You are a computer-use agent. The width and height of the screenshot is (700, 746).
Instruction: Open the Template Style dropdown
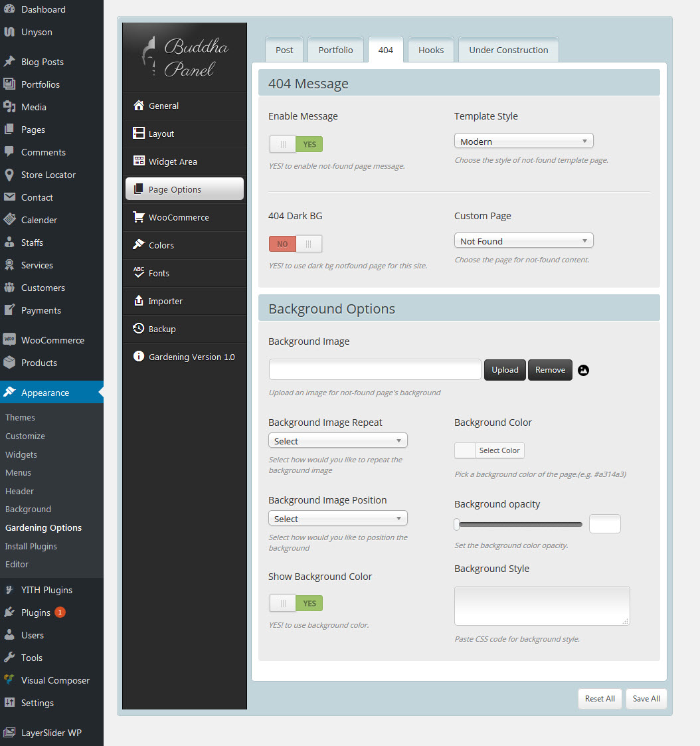coord(523,141)
